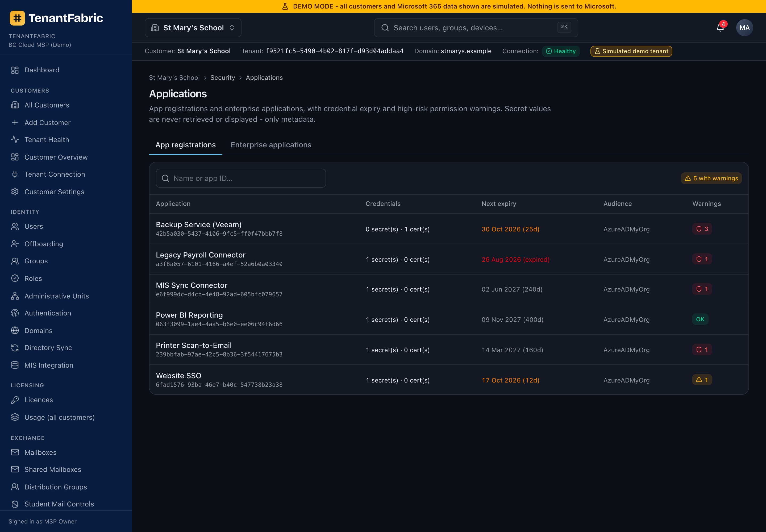The image size is (766, 532).
Task: Click the Simulated demo tenant badge
Action: point(631,51)
